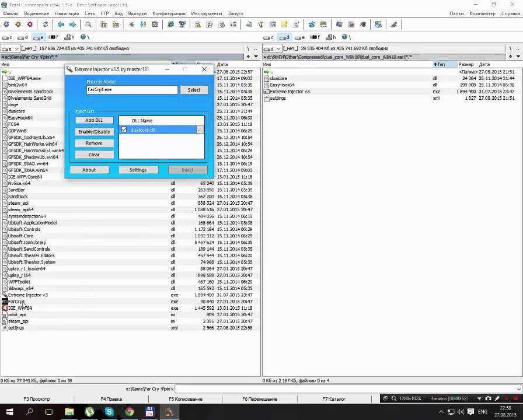Click the orange gear toolbar icon
The height and width of the screenshot is (420, 523).
18,24
